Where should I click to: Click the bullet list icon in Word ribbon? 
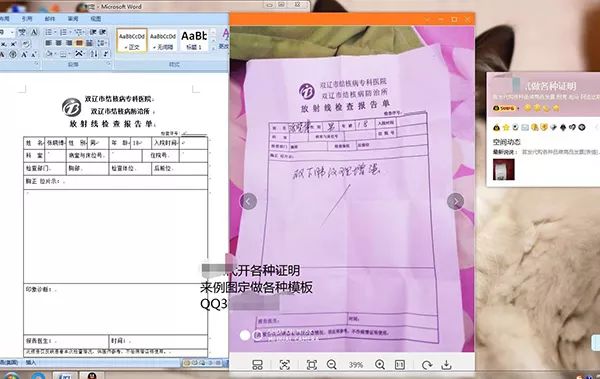(x=48, y=32)
